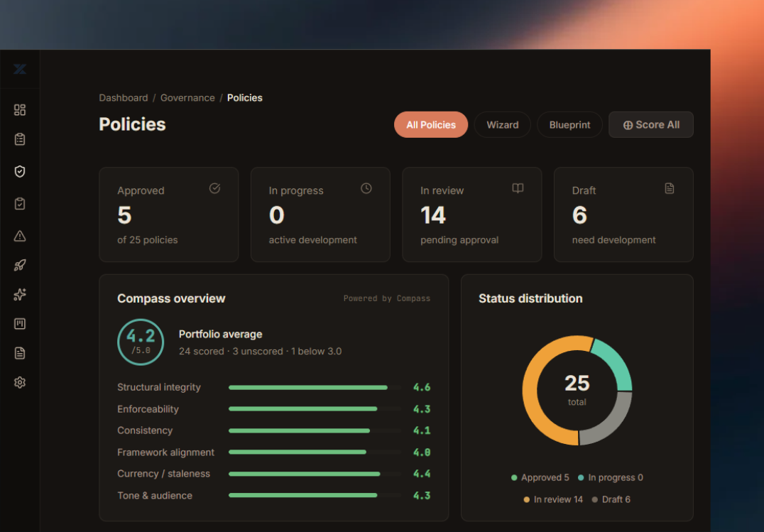Open the clipboard list icon in sidebar
Screen dimensions: 764x532
pyautogui.click(x=19, y=139)
